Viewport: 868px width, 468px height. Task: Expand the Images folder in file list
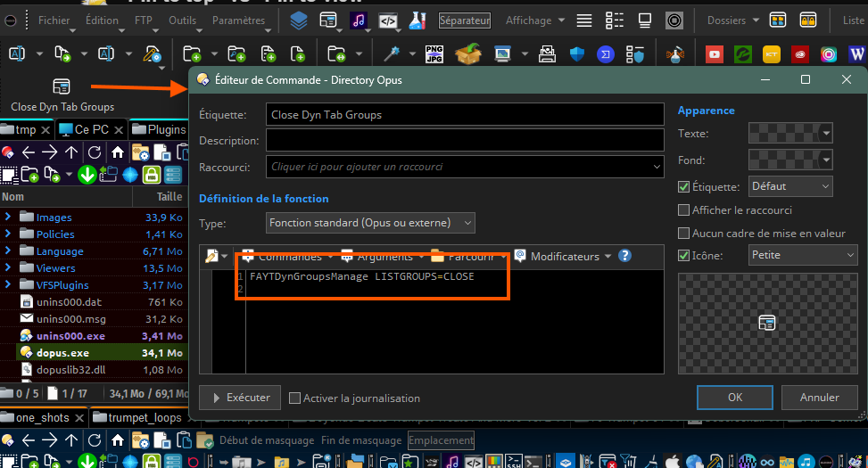tap(8, 217)
